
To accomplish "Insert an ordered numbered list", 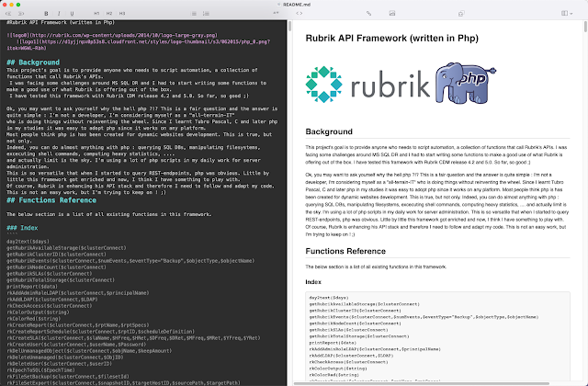I will [206, 14].
